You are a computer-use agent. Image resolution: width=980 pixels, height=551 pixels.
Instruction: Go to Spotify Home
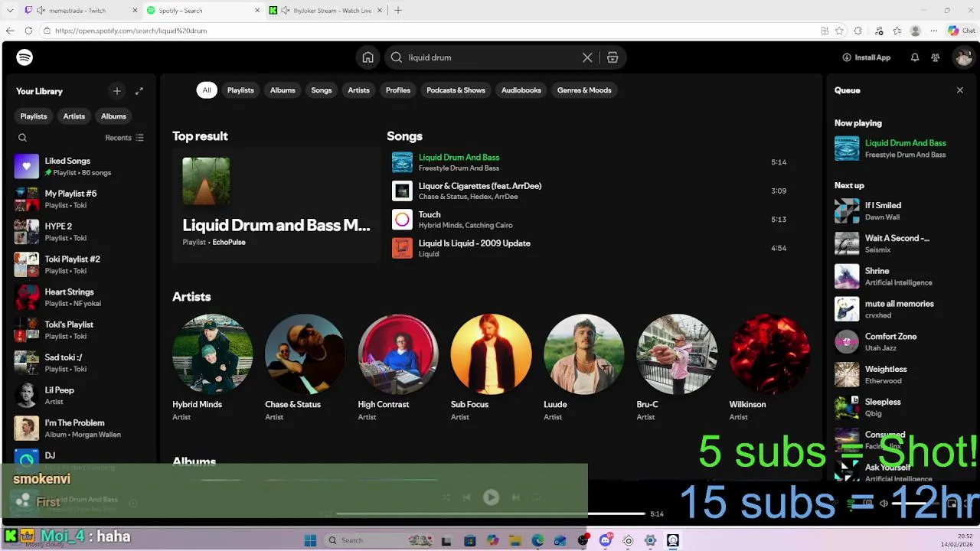click(368, 57)
